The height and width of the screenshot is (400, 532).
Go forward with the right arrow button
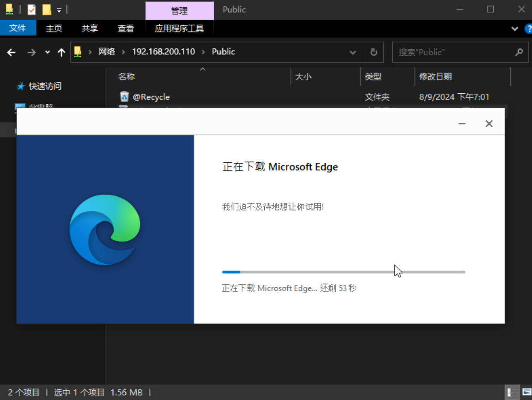click(x=32, y=52)
